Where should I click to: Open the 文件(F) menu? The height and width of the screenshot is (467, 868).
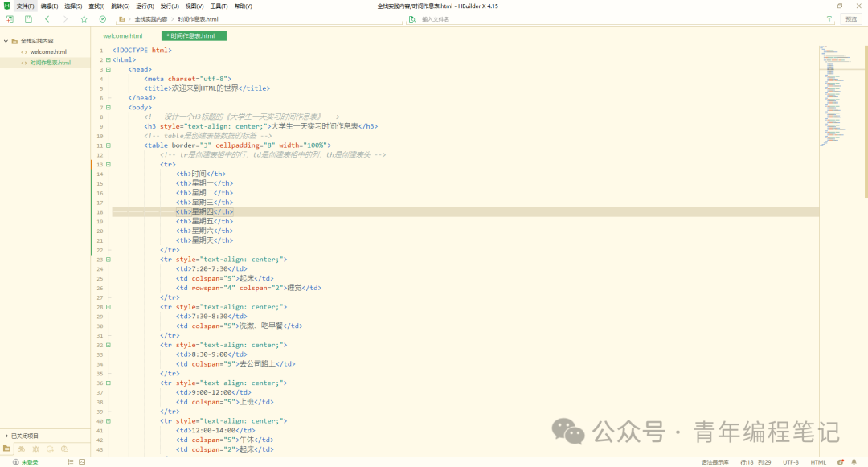coord(25,6)
